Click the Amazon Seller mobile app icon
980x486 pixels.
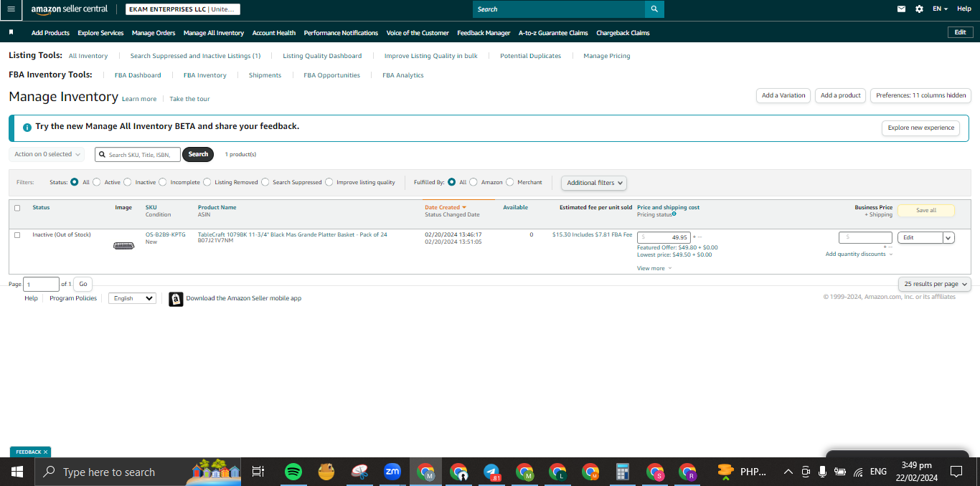176,299
